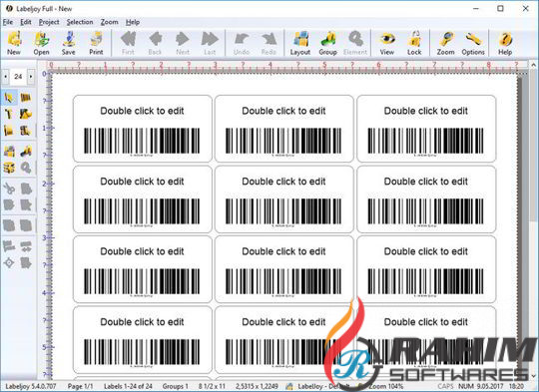Screen dimensions: 539x392
Task: Select the barcode tool in side panel
Action: click(26, 98)
